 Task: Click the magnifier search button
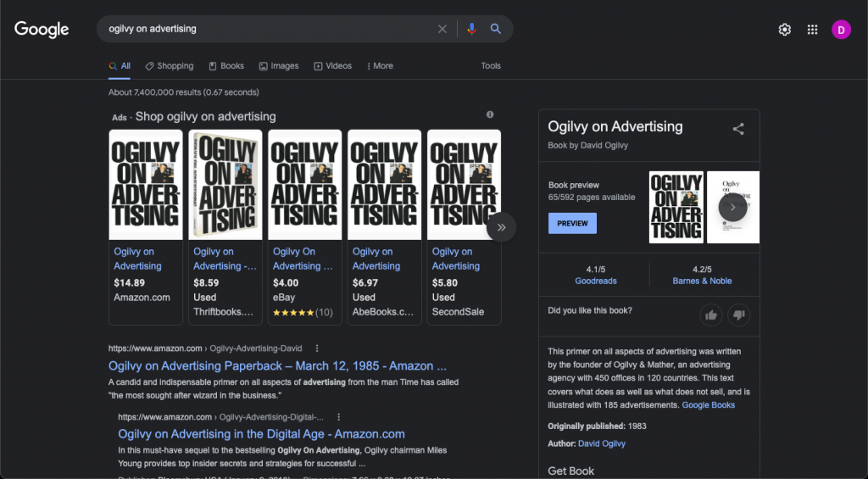pyautogui.click(x=495, y=29)
